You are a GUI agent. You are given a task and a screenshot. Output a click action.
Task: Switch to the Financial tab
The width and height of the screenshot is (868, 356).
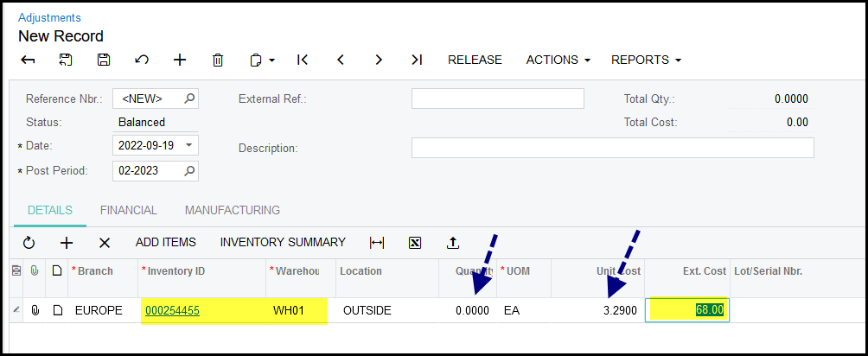pos(128,210)
